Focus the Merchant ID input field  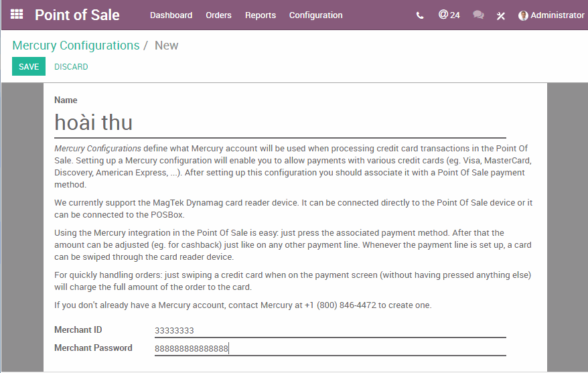tap(329, 330)
